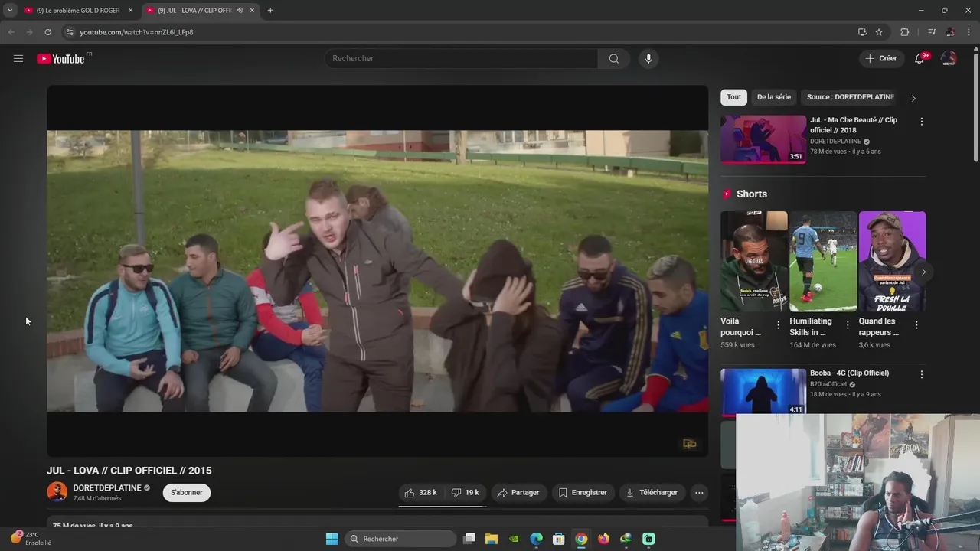Show next filter chips with arrow
The width and height of the screenshot is (980, 551).
click(913, 98)
